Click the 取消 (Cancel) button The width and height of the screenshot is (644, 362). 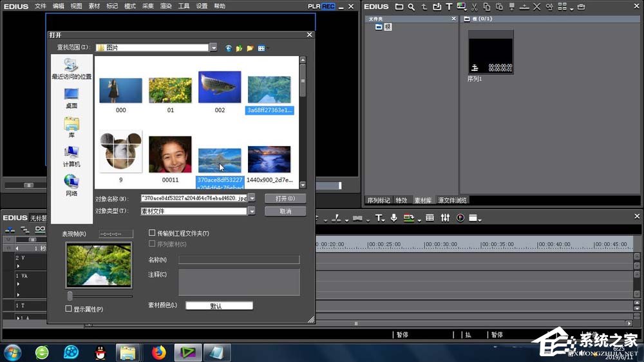click(285, 211)
